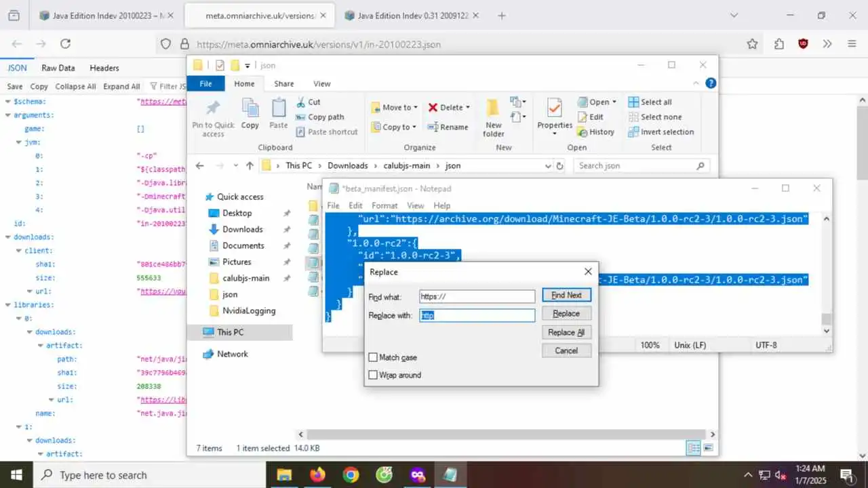Open a new Firefox tab with plus button
This screenshot has width=868, height=488.
[502, 15]
